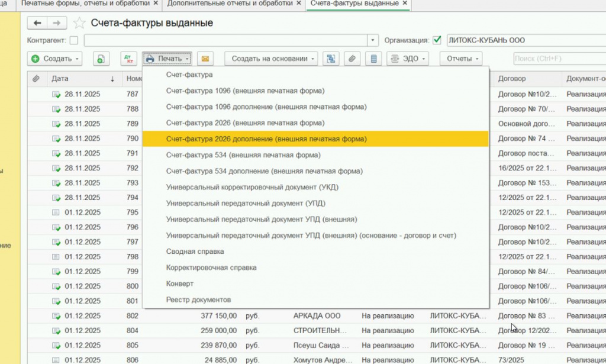Image resolution: width=606 pixels, height=364 pixels.
Task: Open the ЭДО dropdown menu
Action: (x=408, y=59)
